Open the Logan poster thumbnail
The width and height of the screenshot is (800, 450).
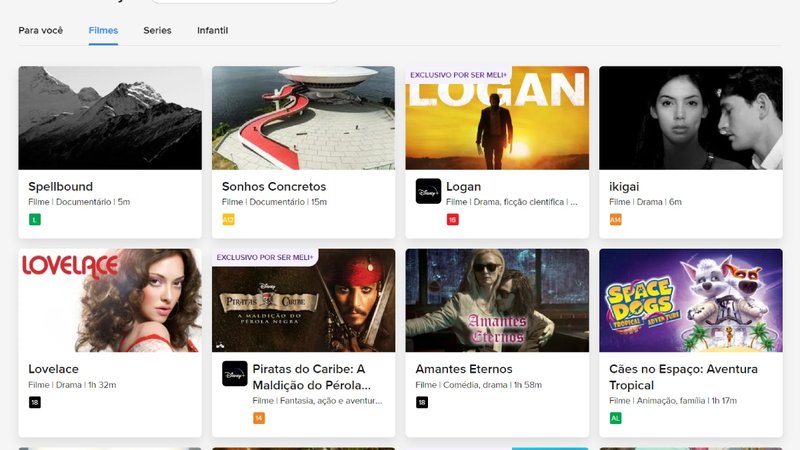(x=497, y=118)
